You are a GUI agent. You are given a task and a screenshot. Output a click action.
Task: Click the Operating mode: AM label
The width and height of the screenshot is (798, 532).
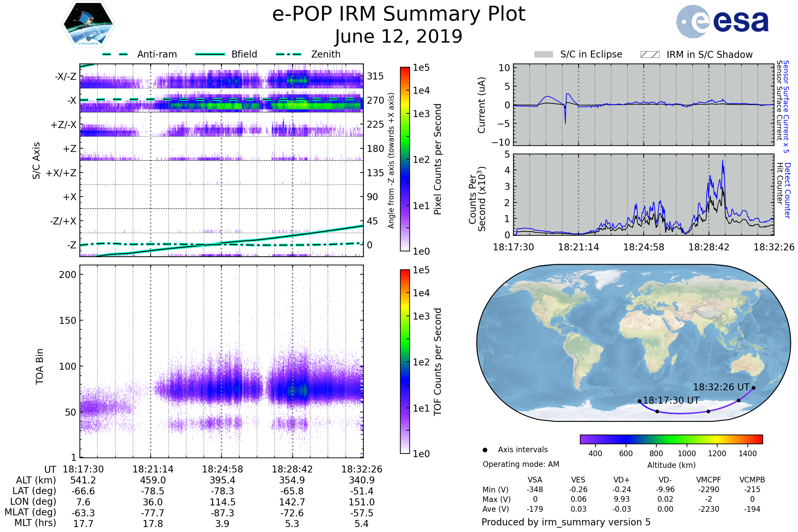pos(521,464)
